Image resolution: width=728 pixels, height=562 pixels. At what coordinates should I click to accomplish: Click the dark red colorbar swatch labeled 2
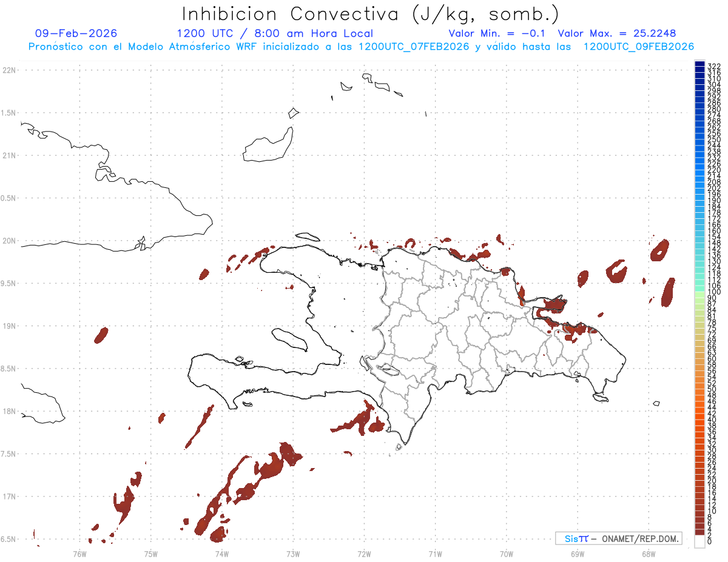pyautogui.click(x=699, y=532)
